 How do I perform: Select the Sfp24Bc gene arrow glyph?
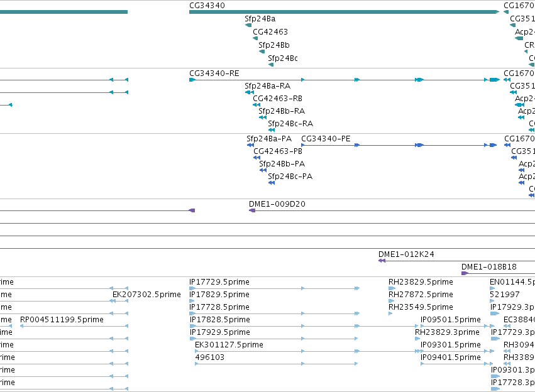click(x=271, y=65)
